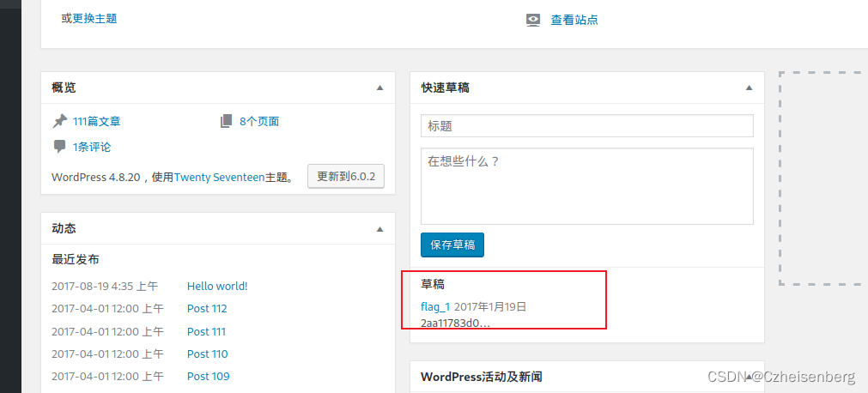Click the 2017-08-19 4:35 上午 timestamp
The image size is (868, 393).
coord(105,287)
